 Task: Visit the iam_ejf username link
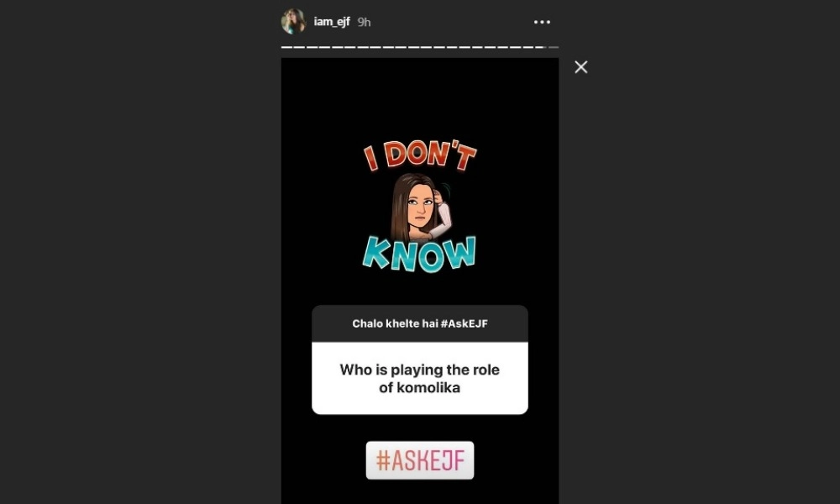[x=332, y=22]
